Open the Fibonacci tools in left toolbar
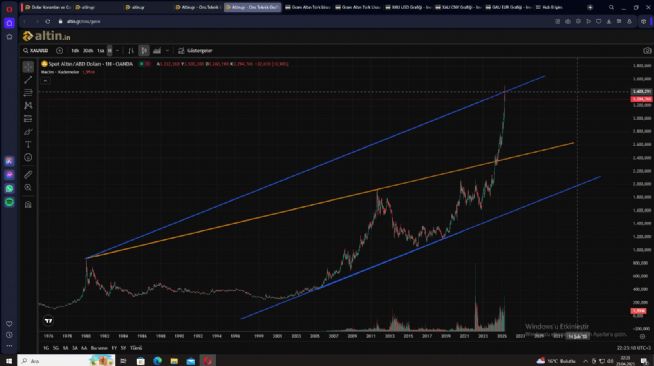The image size is (654, 366). 28,93
